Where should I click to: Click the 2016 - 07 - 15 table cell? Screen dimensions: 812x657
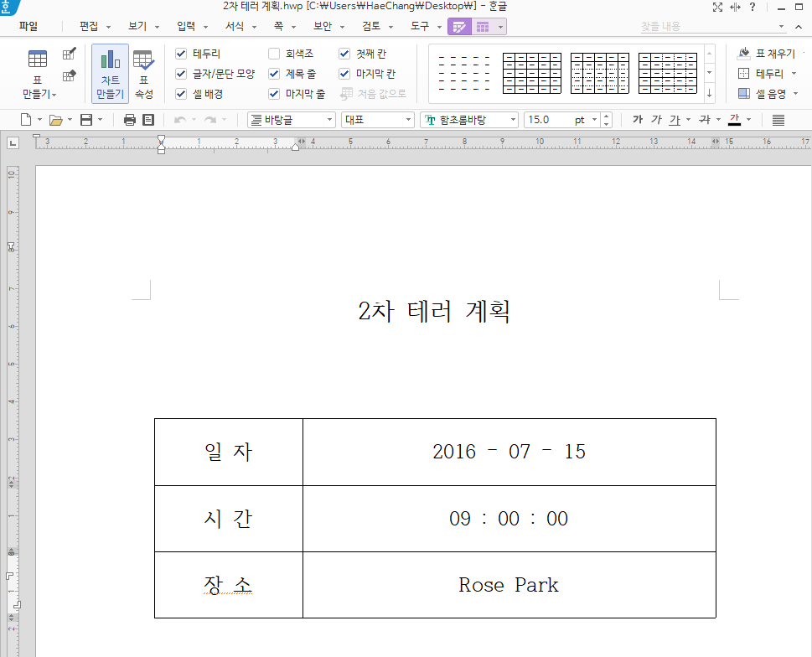click(509, 452)
